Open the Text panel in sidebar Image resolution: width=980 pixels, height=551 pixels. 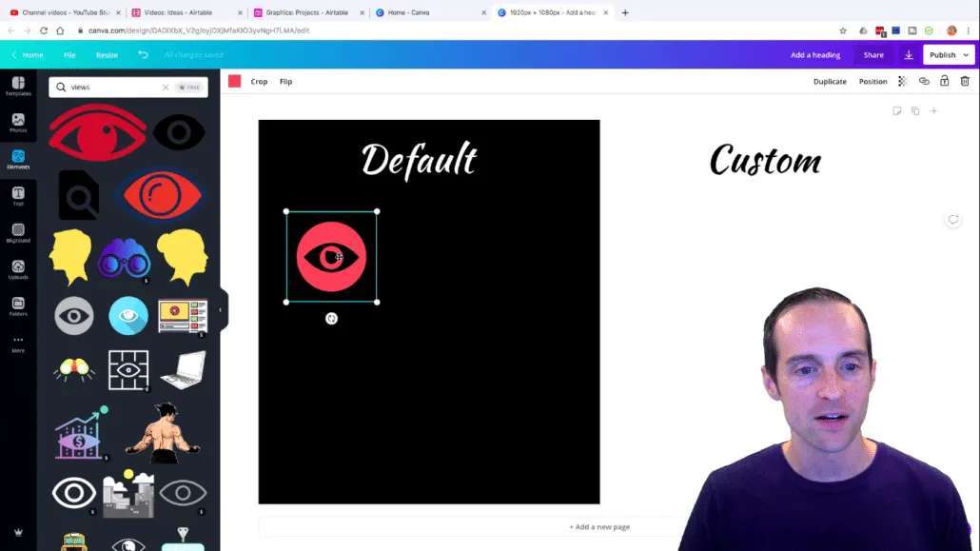[x=18, y=196]
